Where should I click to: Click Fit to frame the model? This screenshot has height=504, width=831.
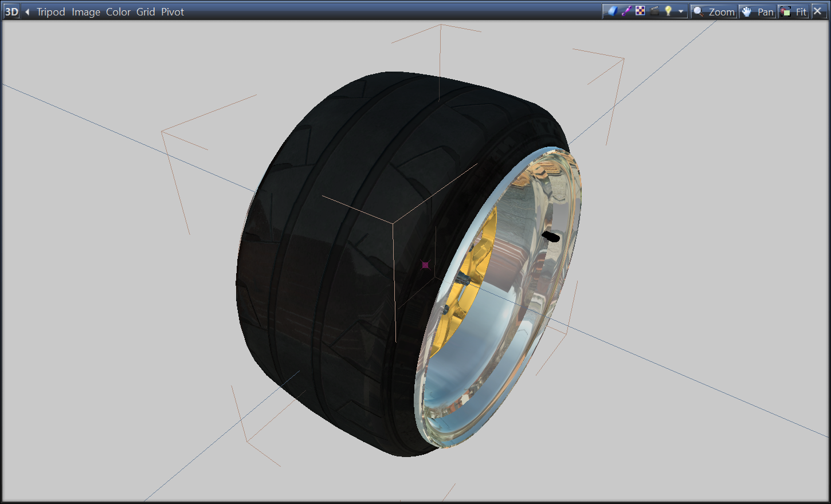[x=794, y=11]
